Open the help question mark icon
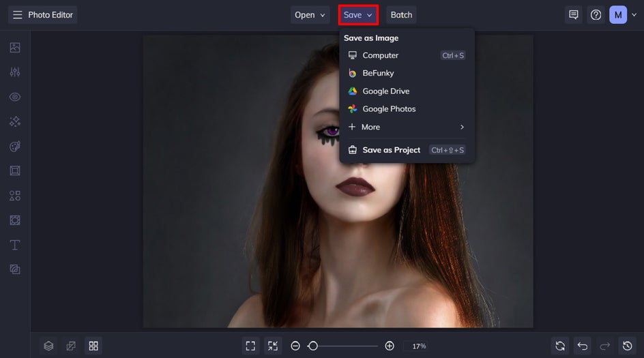644x358 pixels. click(x=596, y=15)
